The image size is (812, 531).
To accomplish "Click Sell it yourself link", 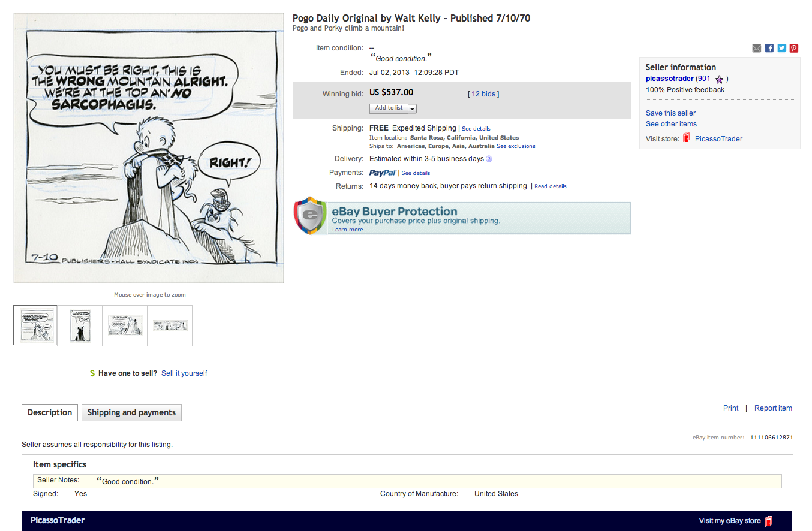I will tap(184, 373).
